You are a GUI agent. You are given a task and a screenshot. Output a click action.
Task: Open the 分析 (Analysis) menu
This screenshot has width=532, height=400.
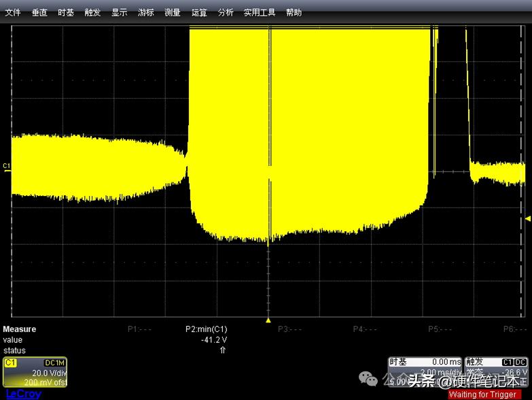[x=226, y=12]
